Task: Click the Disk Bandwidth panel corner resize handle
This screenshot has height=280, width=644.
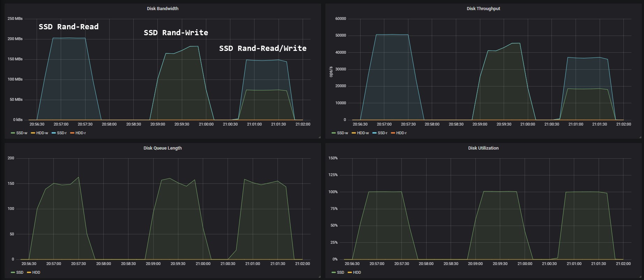Action: click(319, 137)
